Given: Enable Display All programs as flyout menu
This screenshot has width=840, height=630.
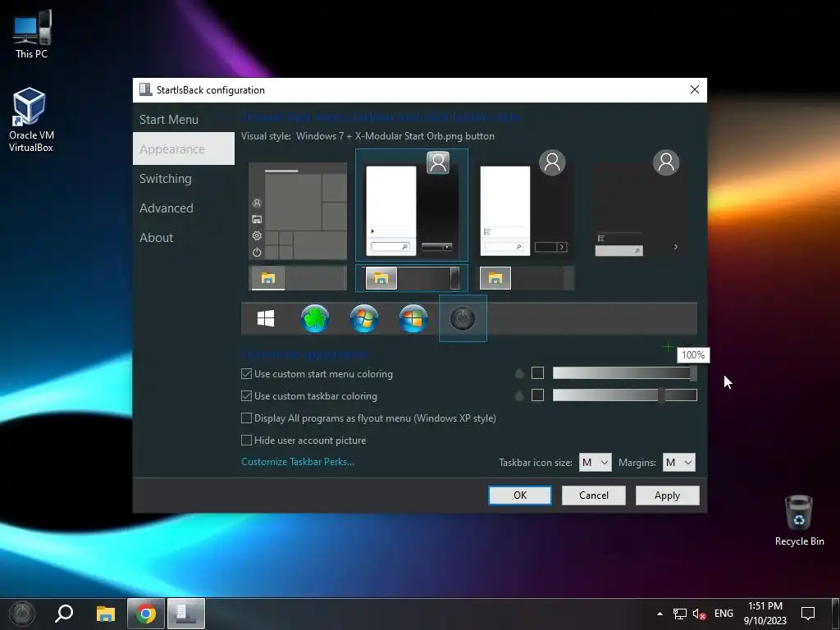Looking at the screenshot, I should [x=368, y=418].
